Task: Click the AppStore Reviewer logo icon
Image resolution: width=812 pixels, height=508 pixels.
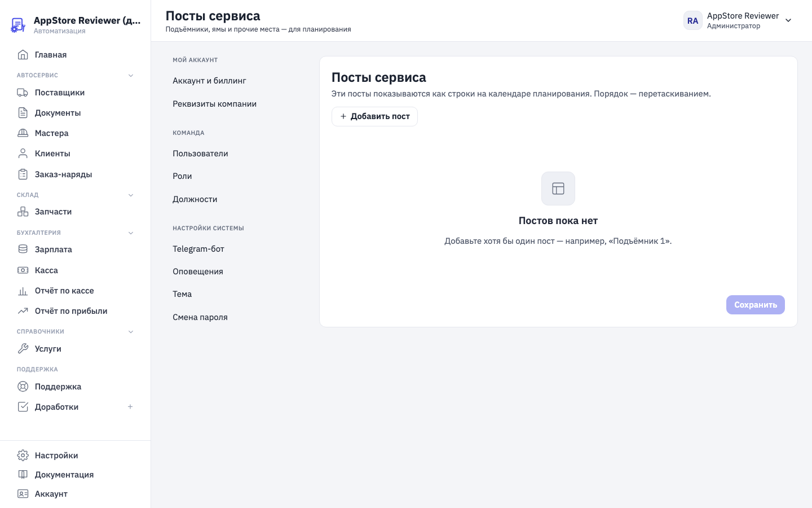Action: tap(18, 25)
